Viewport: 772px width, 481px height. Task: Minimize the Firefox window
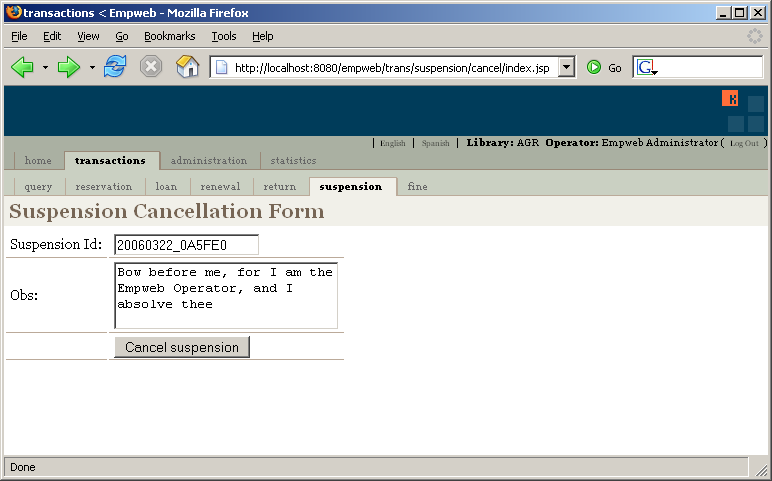[723, 13]
